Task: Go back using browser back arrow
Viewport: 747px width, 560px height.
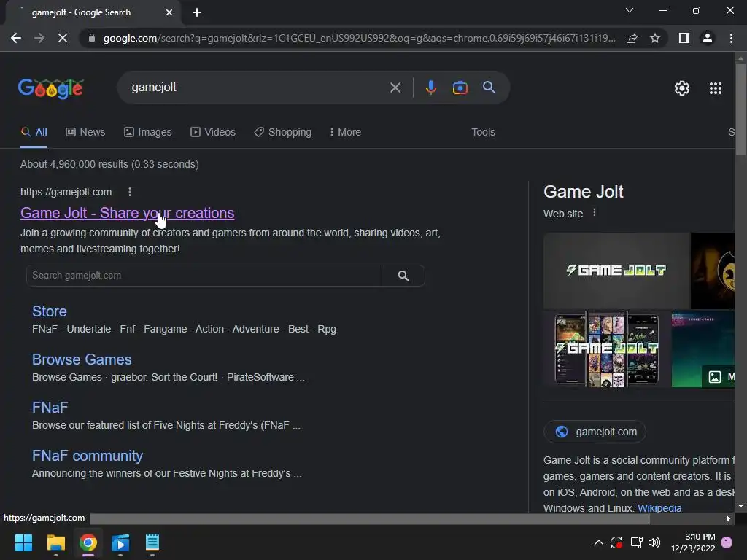Action: click(x=16, y=38)
